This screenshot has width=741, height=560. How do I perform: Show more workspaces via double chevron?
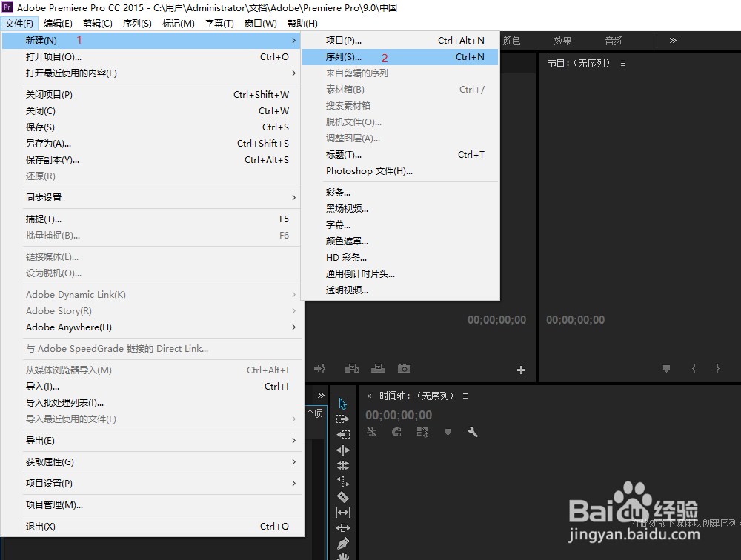pyautogui.click(x=673, y=41)
